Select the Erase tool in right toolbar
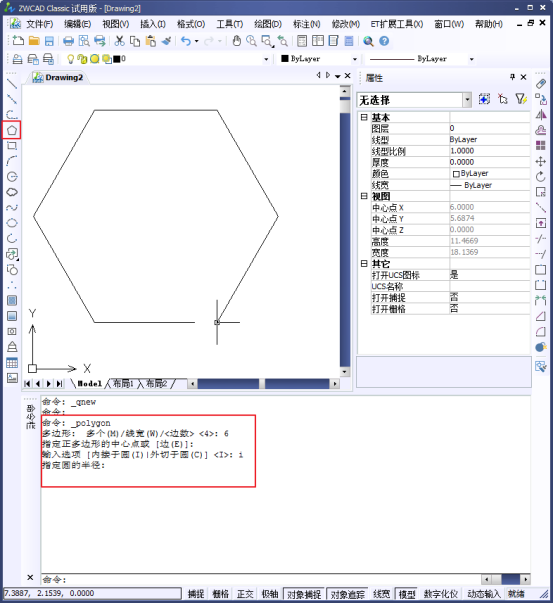This screenshot has width=554, height=604. click(x=541, y=84)
